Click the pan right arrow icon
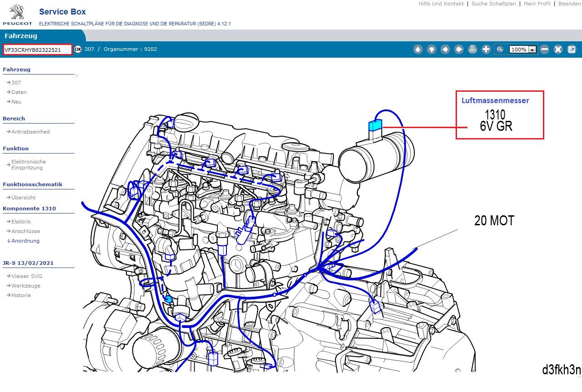This screenshot has height=392, width=582. click(459, 50)
